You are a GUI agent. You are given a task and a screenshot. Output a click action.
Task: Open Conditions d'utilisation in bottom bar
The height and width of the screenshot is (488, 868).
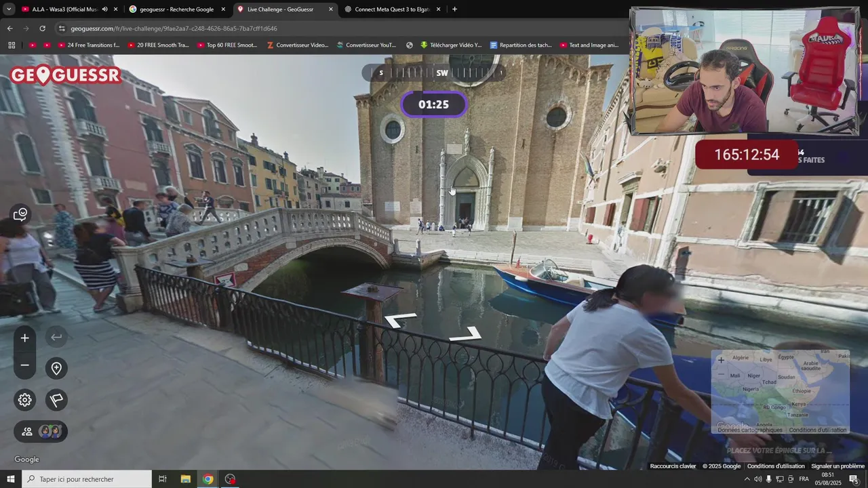coord(776,466)
